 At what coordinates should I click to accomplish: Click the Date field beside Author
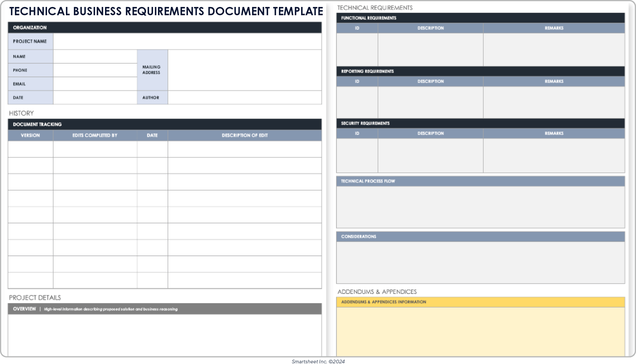point(95,98)
